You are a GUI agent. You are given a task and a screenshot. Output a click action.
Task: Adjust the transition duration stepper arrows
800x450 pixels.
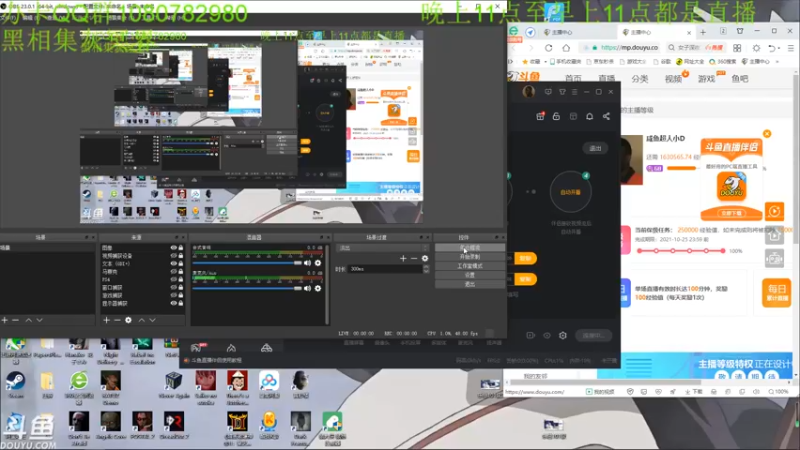click(x=426, y=269)
